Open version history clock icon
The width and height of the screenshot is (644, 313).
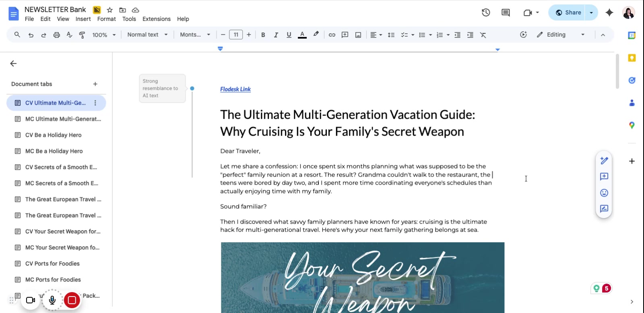pos(486,12)
